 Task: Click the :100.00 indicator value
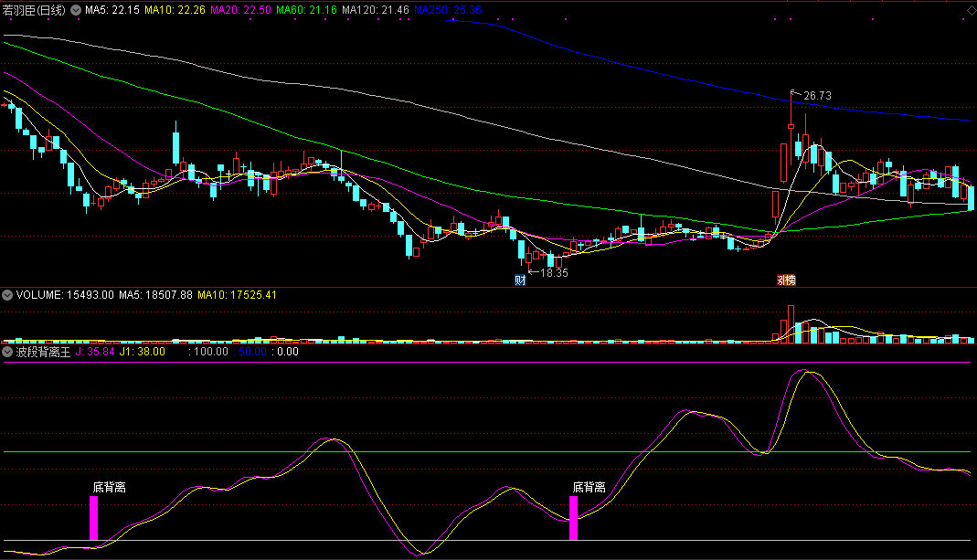tap(208, 352)
